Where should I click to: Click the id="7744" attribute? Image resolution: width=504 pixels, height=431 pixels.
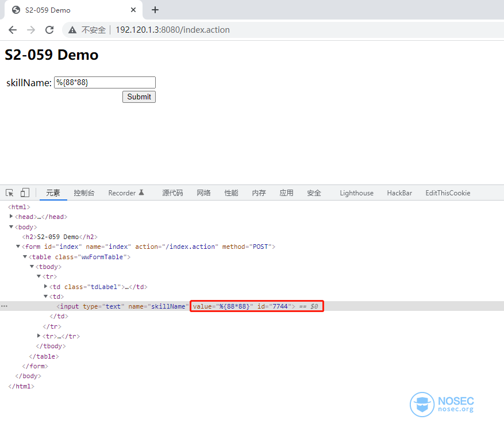(274, 306)
